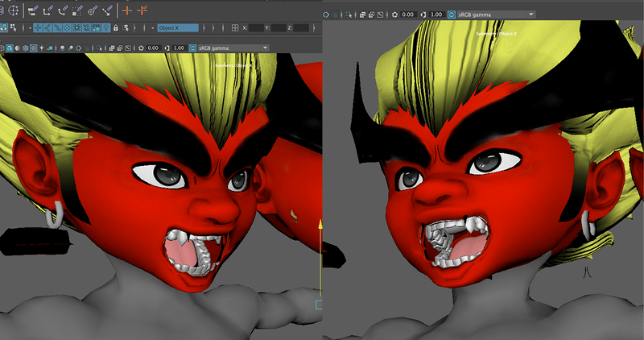Toggle use all lights bulb icon
Screen dimensions: 644x340
click(x=42, y=48)
